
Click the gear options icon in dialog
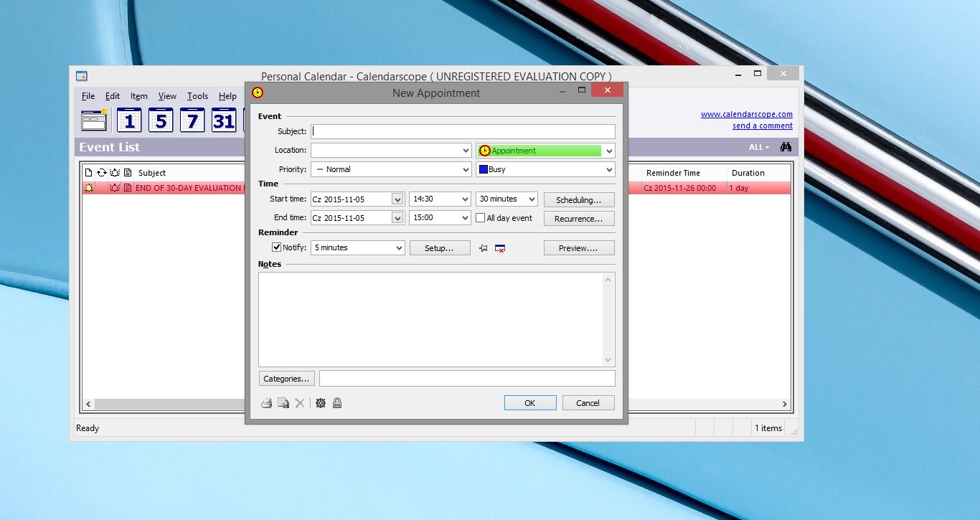[321, 403]
